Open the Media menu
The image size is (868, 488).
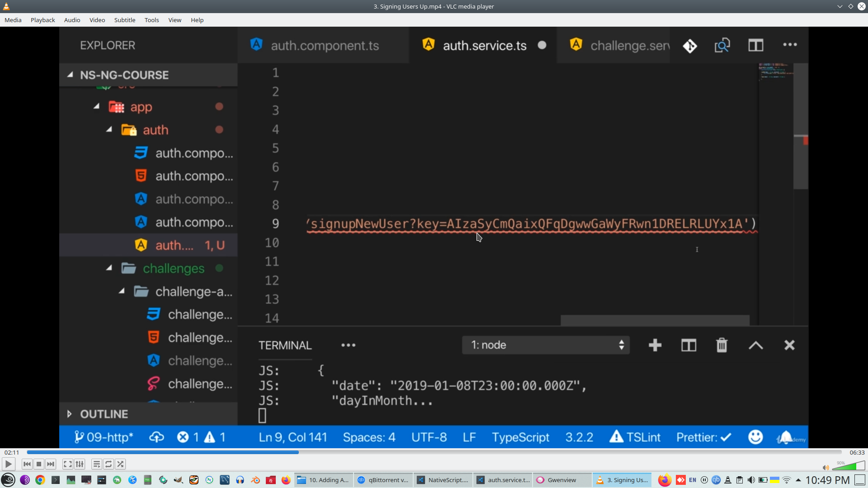(x=13, y=20)
